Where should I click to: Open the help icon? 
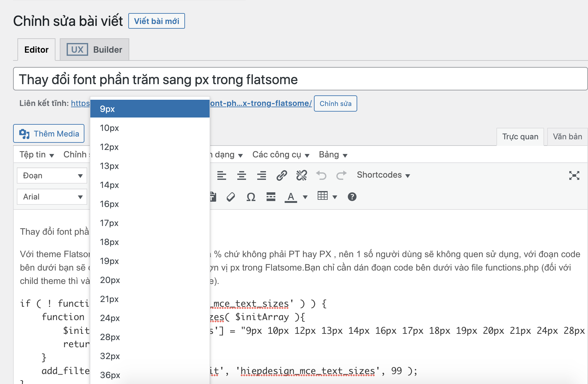point(352,196)
